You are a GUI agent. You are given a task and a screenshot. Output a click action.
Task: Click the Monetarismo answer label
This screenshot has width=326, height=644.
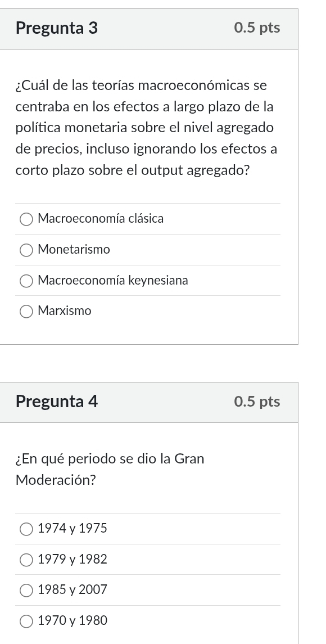74,250
